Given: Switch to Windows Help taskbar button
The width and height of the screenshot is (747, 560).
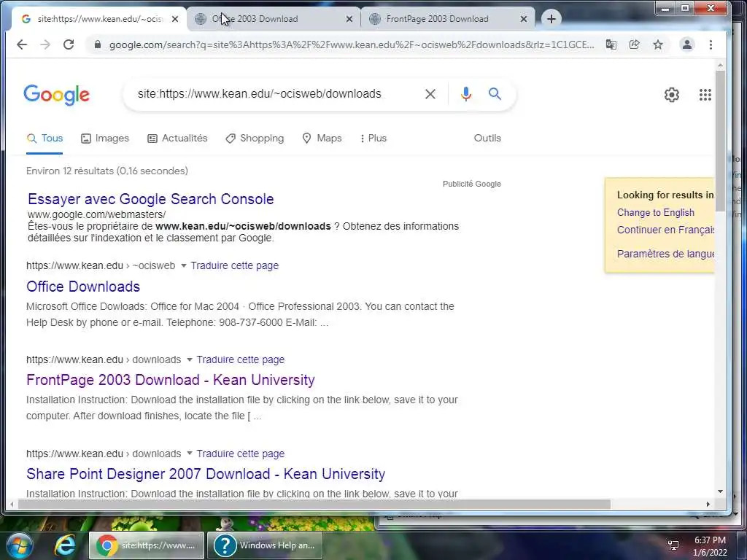Looking at the screenshot, I should tap(265, 545).
